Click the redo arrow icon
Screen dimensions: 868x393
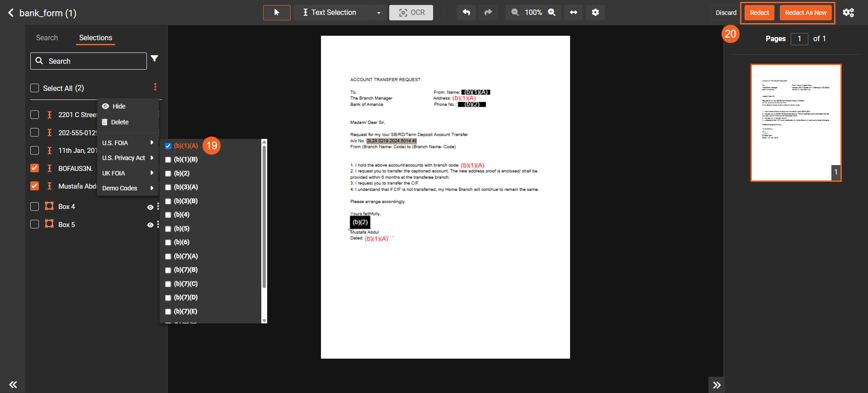[x=488, y=13]
